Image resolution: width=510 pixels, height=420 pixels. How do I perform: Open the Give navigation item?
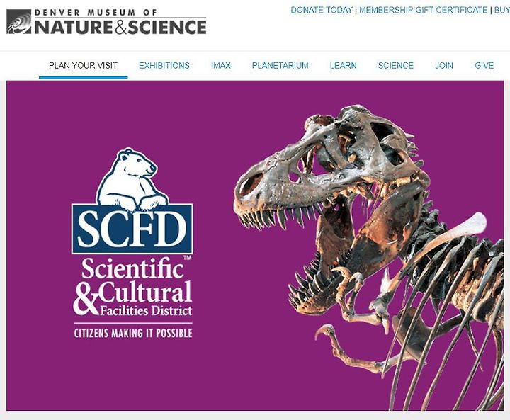484,65
